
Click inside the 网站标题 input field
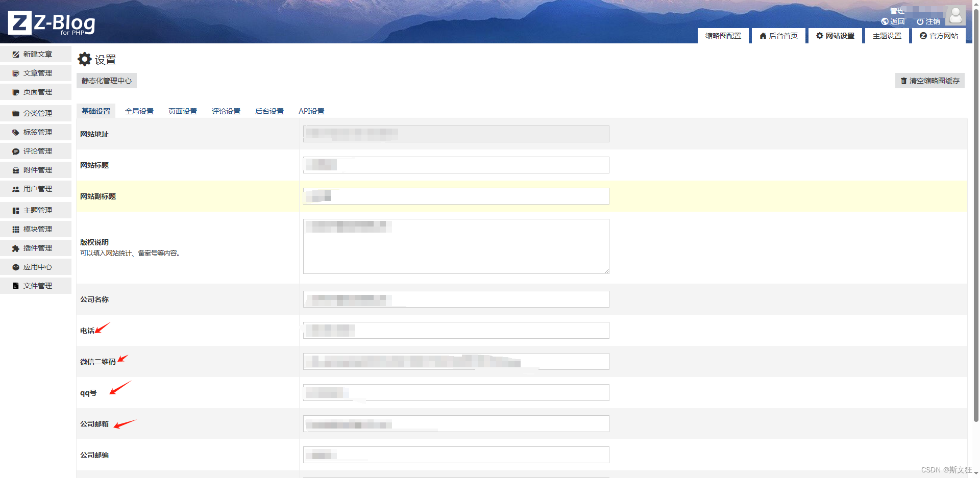[x=456, y=165]
